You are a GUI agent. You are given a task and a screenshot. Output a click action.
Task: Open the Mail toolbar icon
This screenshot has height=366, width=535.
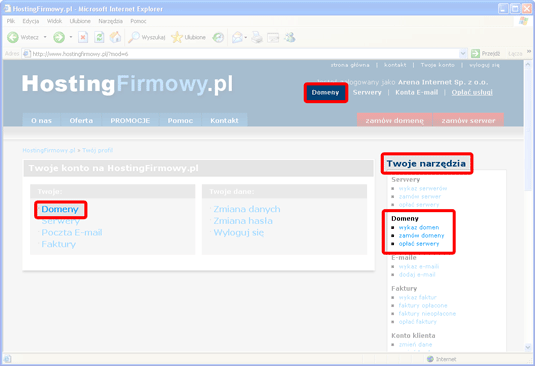tap(237, 37)
